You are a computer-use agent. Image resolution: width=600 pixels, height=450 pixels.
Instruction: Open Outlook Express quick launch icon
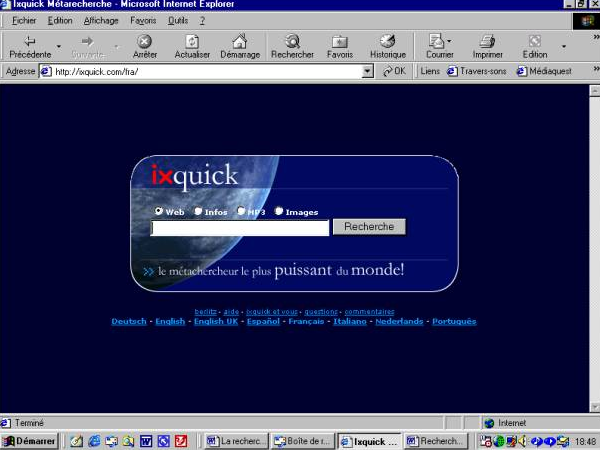pyautogui.click(x=111, y=441)
